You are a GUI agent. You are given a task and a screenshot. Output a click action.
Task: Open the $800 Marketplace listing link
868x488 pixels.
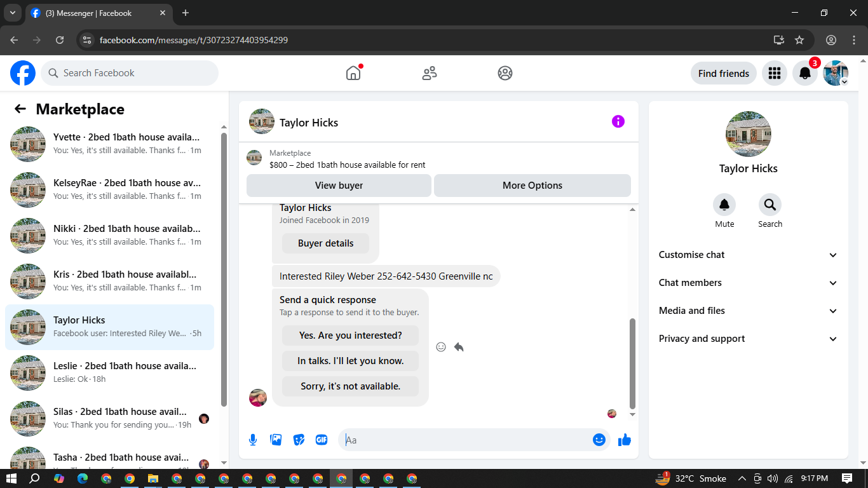click(x=347, y=165)
